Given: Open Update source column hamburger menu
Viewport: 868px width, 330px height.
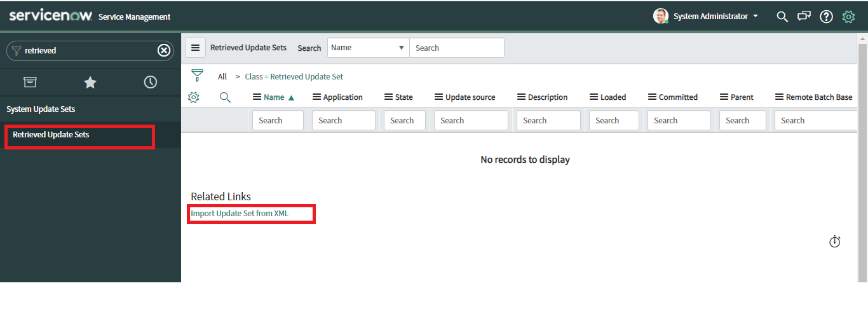Looking at the screenshot, I should [x=438, y=97].
